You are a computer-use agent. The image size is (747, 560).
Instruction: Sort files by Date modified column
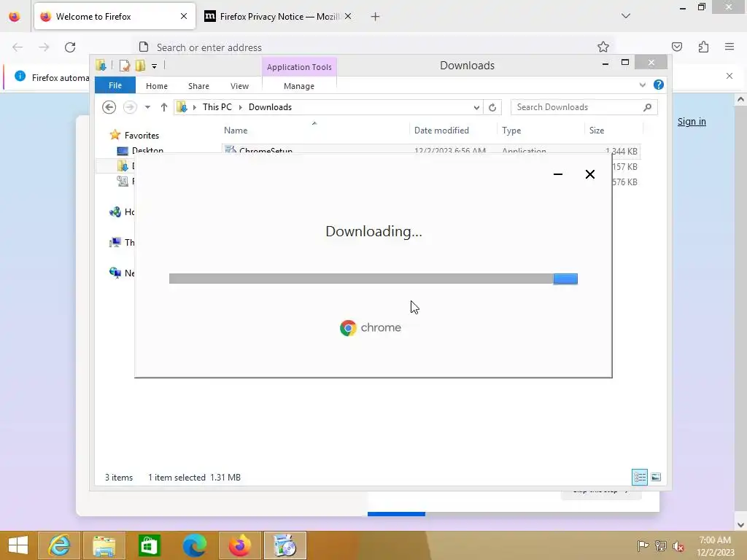441,131
